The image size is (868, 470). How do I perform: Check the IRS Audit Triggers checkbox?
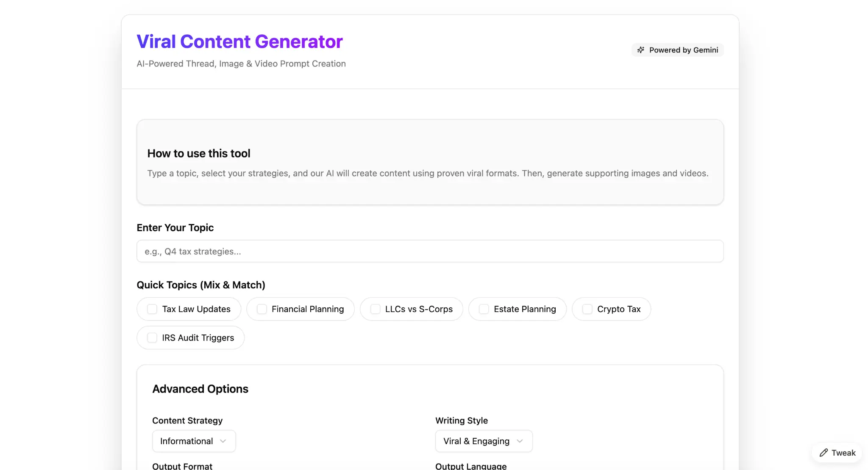152,338
